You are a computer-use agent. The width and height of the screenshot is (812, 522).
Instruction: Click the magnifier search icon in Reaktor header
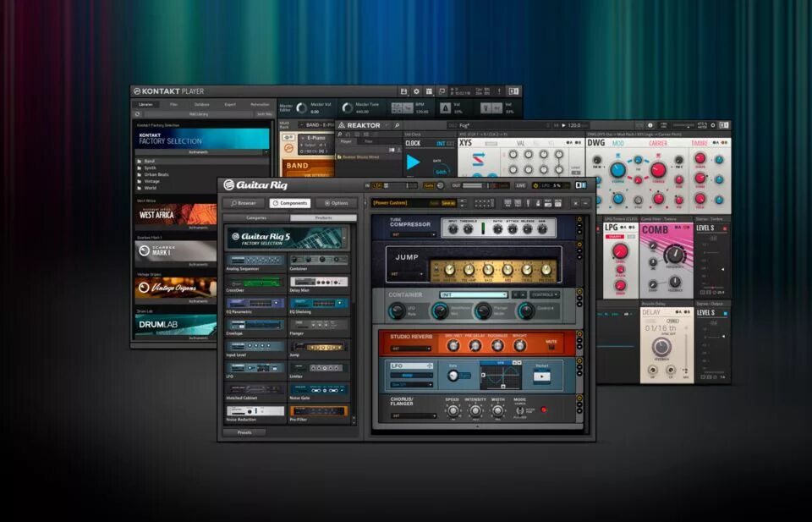[x=398, y=125]
